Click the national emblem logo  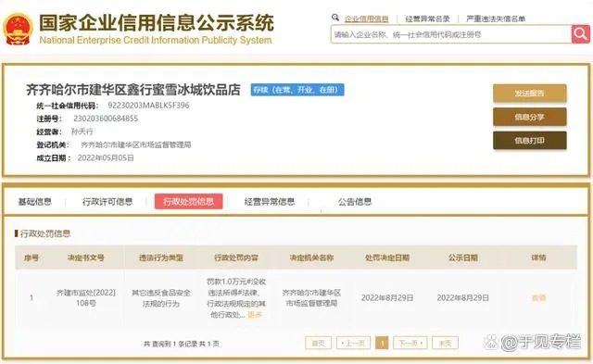pos(18,29)
